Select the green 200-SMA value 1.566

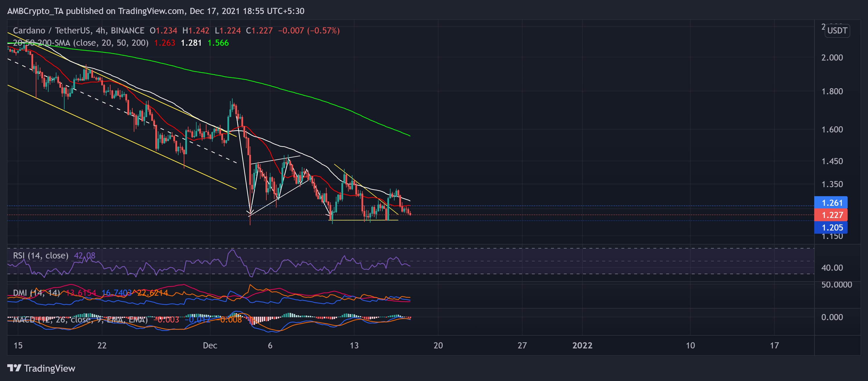pyautogui.click(x=218, y=43)
